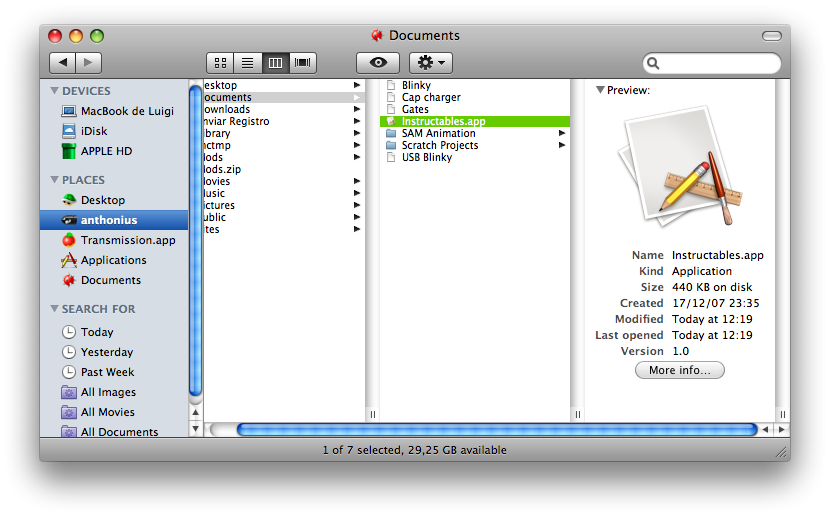Select SAM Animation folder icon
This screenshot has height=516, width=830.
(x=391, y=133)
